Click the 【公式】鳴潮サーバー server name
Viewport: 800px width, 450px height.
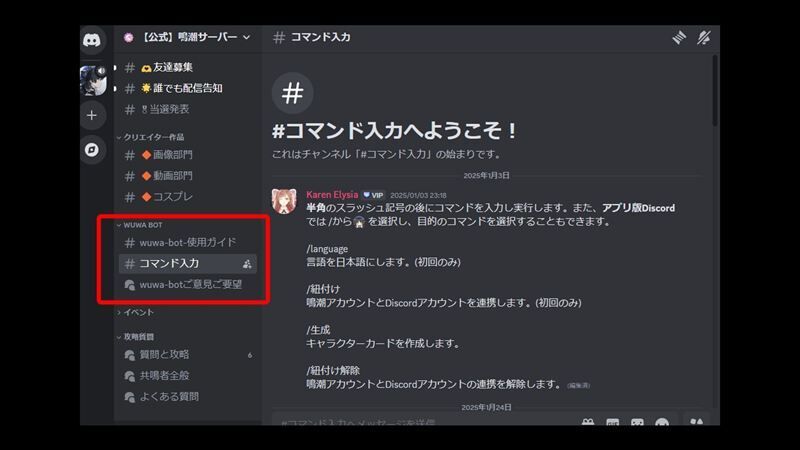click(x=189, y=37)
